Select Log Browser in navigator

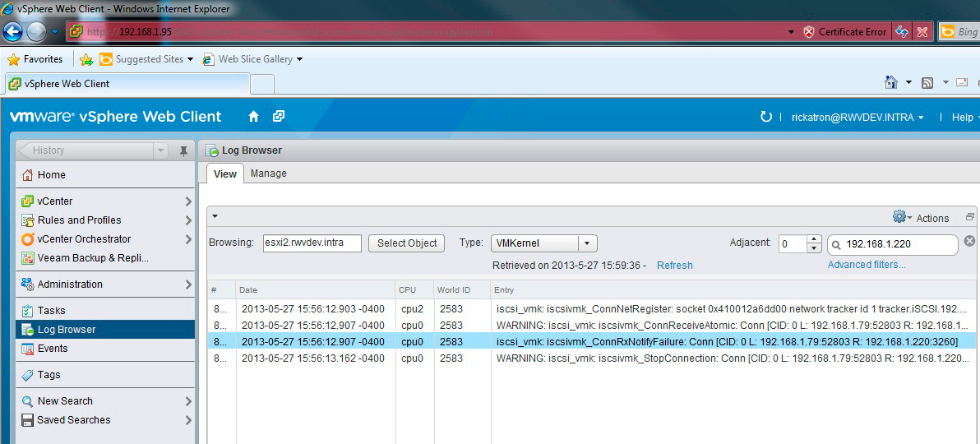(105, 330)
